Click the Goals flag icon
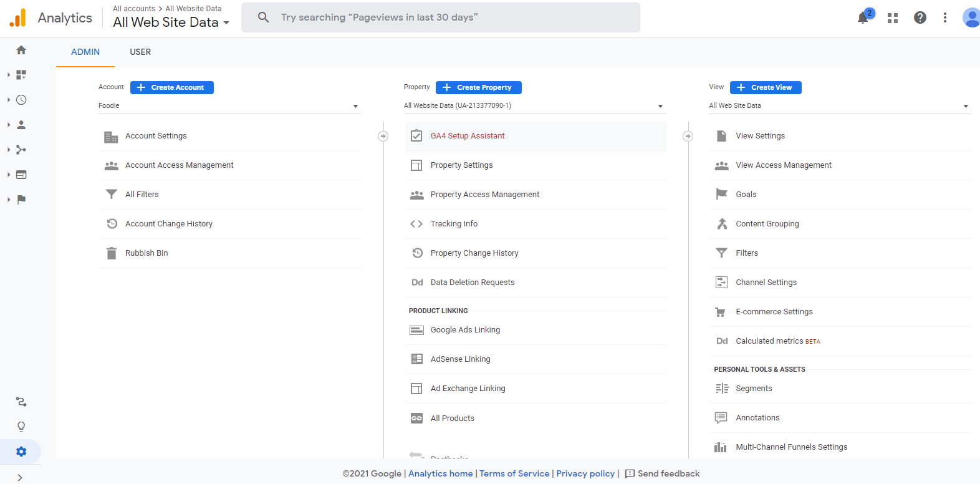 (722, 195)
